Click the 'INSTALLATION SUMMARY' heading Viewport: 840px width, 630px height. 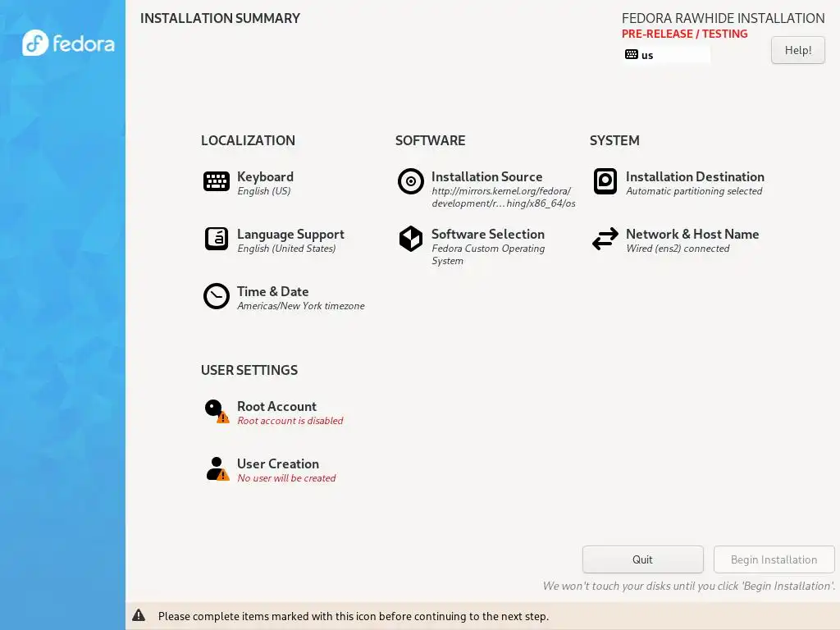coord(220,18)
